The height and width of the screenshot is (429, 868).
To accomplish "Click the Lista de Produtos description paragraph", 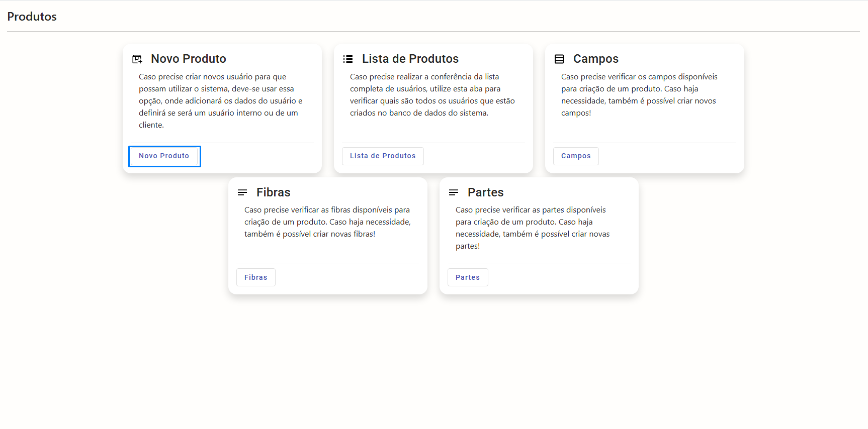I will point(432,95).
